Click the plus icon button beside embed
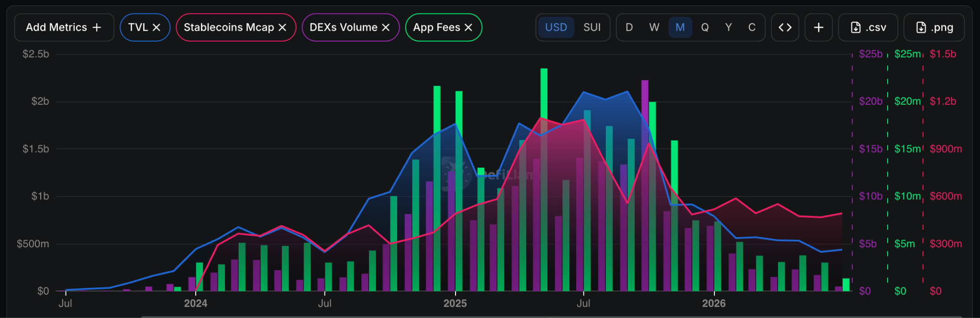The height and width of the screenshot is (318, 980). tap(819, 28)
